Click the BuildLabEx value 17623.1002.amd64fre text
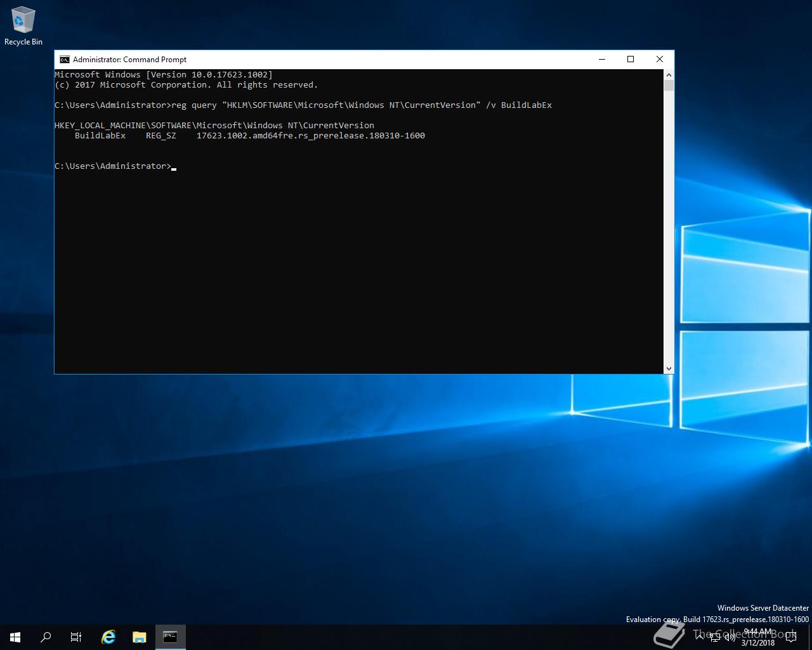The width and height of the screenshot is (812, 650). click(311, 136)
